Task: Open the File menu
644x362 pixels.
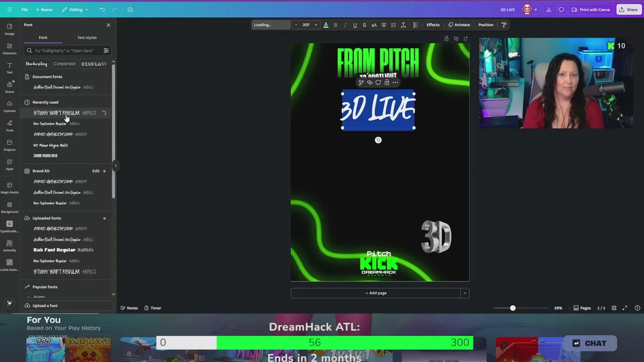Action: (x=25, y=10)
